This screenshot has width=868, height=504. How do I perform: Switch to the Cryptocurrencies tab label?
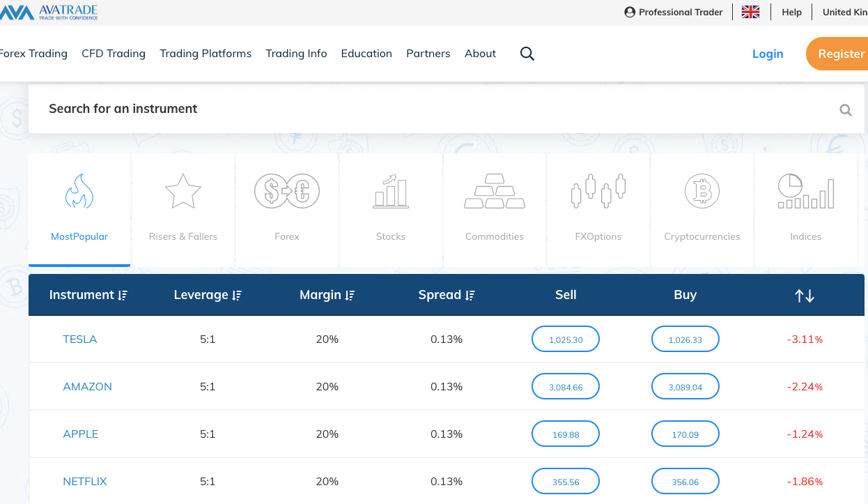[x=702, y=237]
